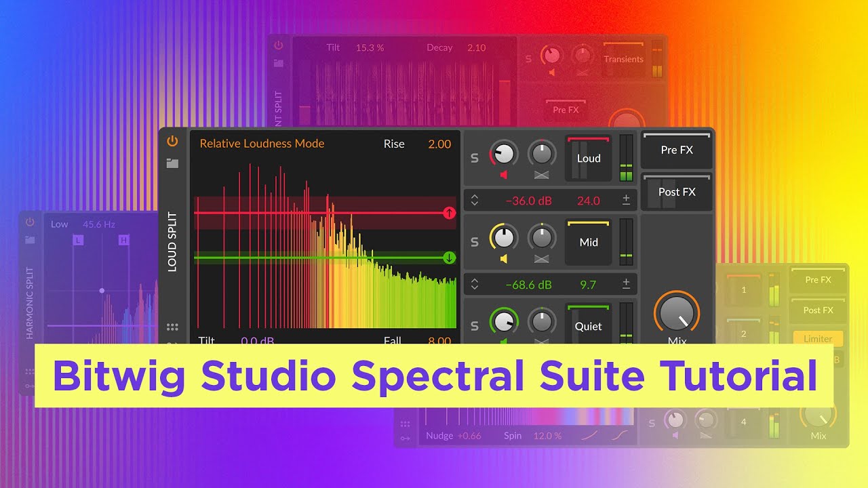Open the Mid chain slot

pos(589,242)
